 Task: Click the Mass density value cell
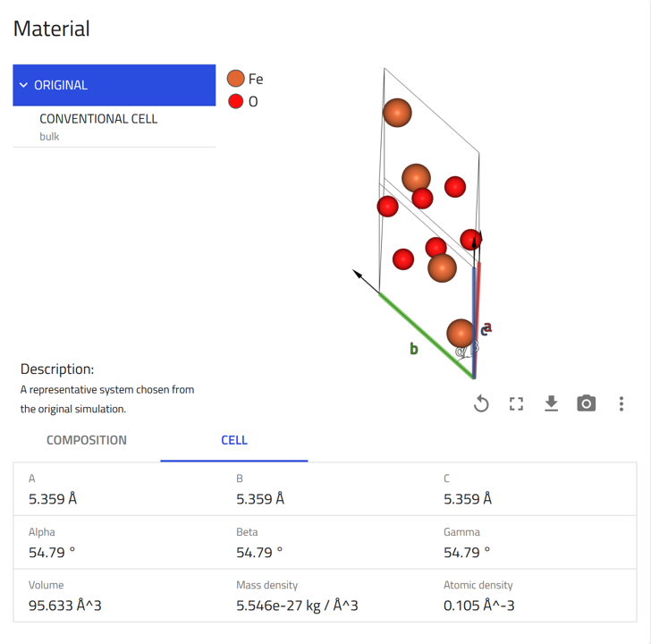pyautogui.click(x=297, y=606)
